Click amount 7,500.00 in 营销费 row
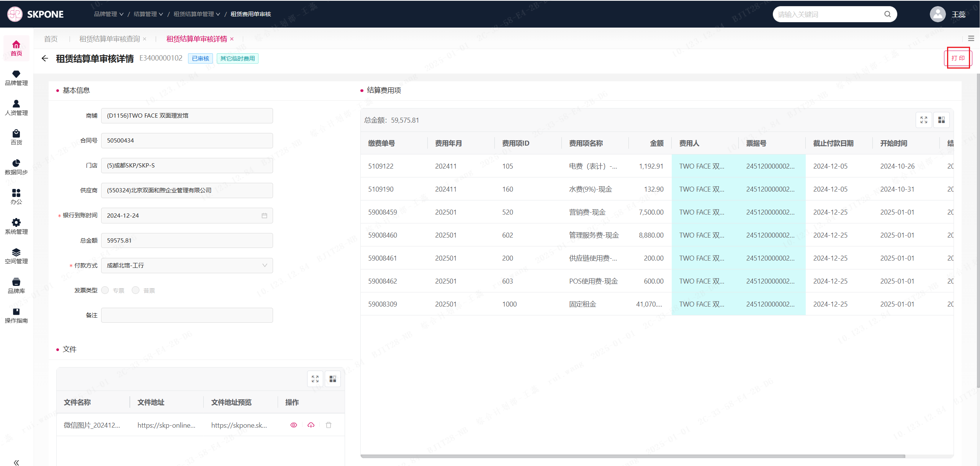 [x=651, y=212]
